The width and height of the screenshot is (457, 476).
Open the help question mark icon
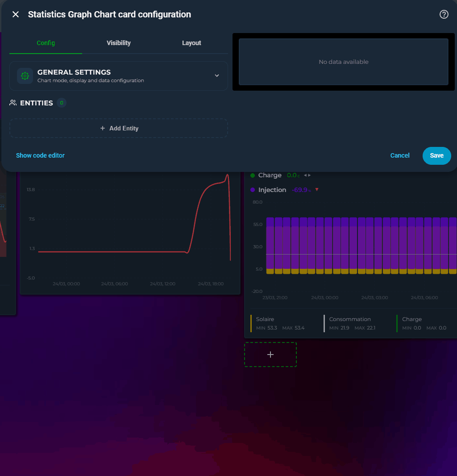click(444, 14)
